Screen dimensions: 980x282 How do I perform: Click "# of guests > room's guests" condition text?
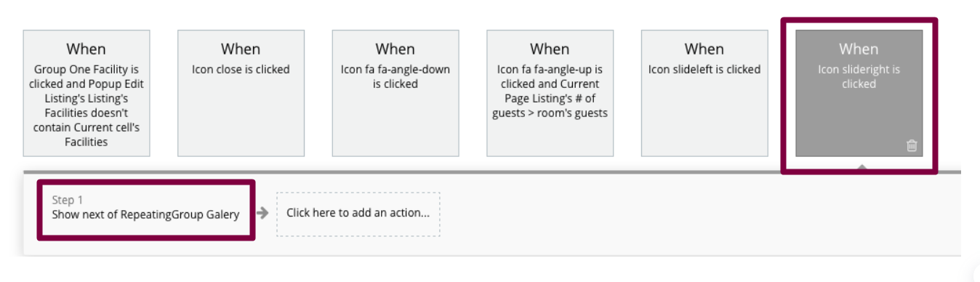[x=550, y=105]
